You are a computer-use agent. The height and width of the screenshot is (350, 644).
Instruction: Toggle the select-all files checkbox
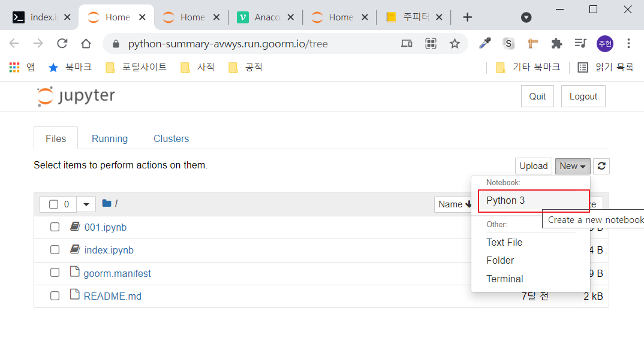click(x=53, y=204)
